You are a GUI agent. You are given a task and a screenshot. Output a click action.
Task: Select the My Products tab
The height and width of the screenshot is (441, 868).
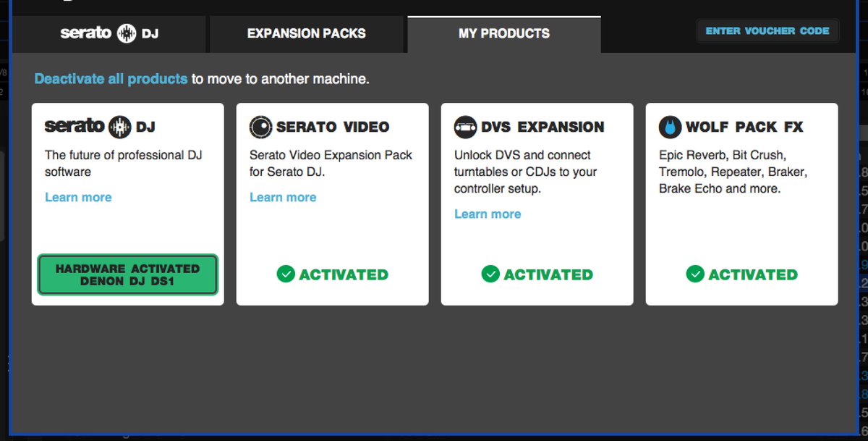tap(504, 33)
